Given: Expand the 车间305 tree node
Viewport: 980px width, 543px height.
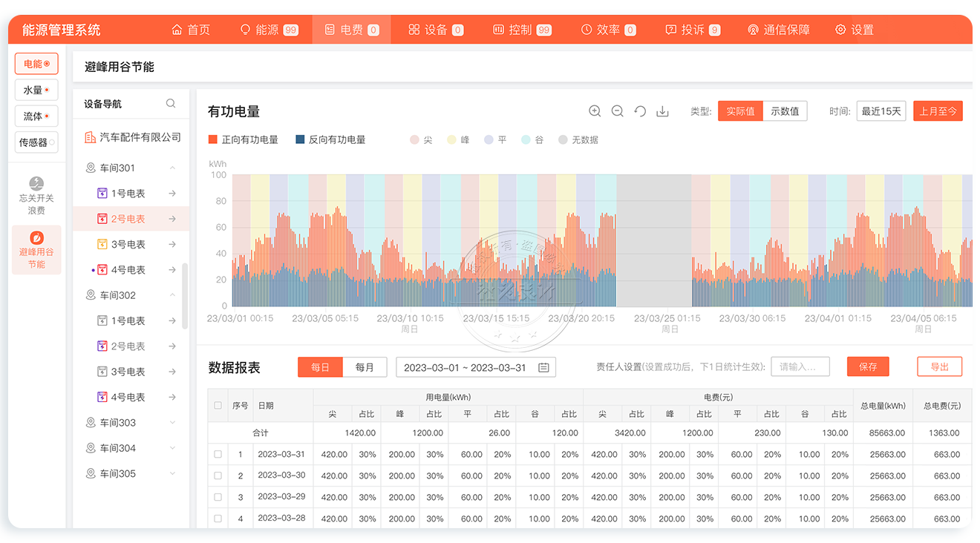Looking at the screenshot, I should point(172,473).
